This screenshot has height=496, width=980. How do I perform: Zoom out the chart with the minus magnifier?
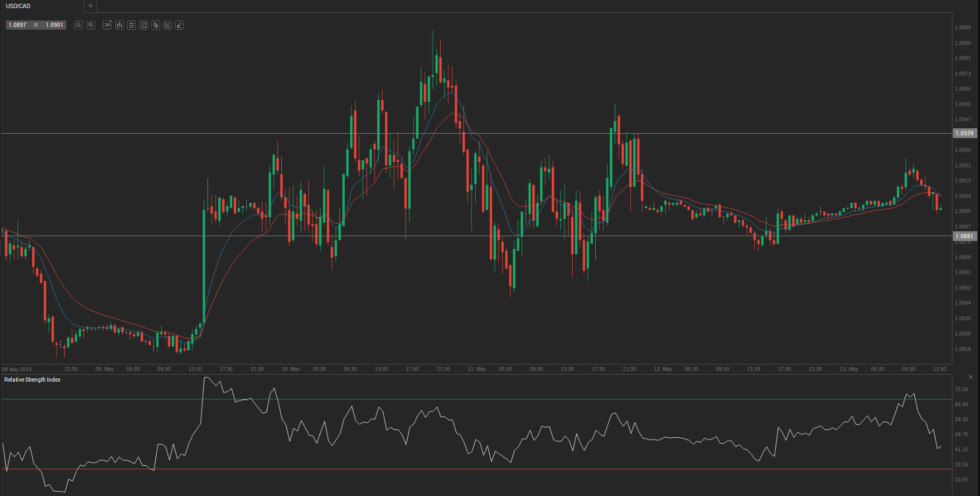tap(79, 25)
